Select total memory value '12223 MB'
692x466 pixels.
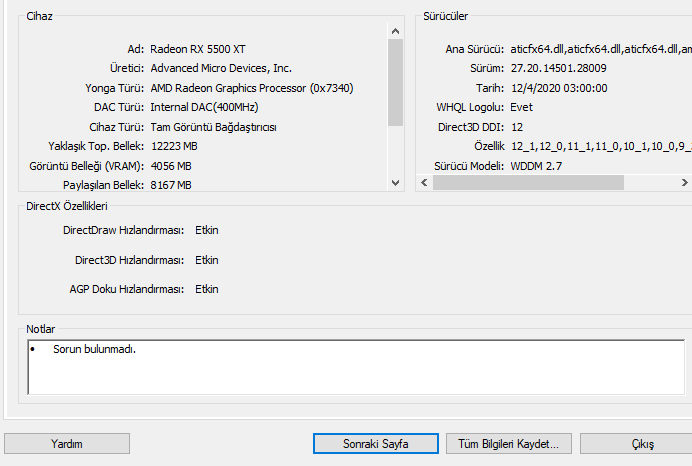click(x=174, y=146)
